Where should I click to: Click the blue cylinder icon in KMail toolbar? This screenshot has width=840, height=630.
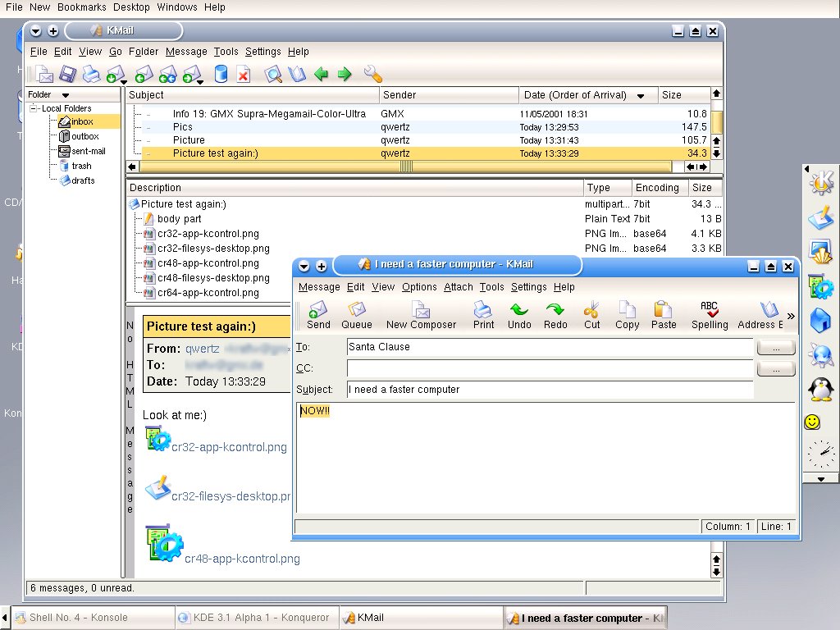[221, 74]
